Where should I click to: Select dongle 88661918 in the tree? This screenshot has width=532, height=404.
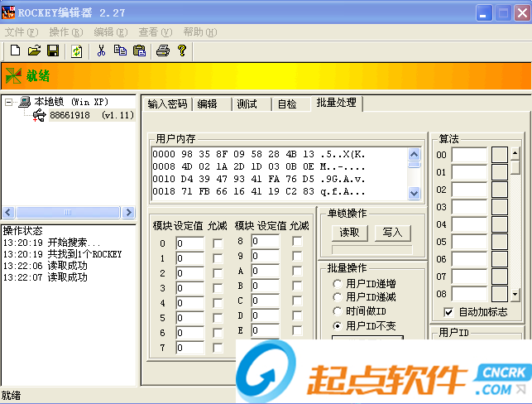pos(92,115)
